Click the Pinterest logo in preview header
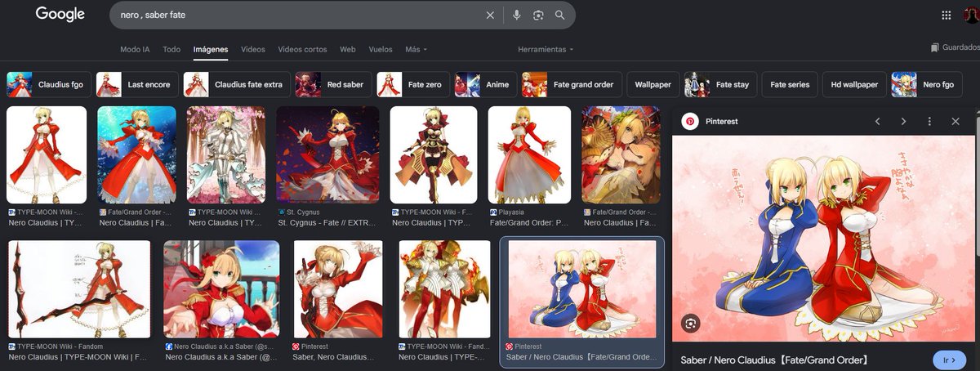Viewport: 980px width, 371px height. click(x=690, y=121)
